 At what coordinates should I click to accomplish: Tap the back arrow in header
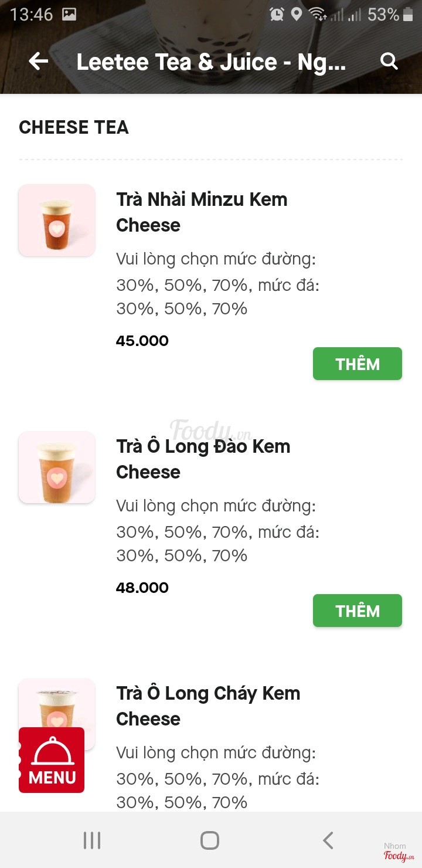tap(39, 61)
